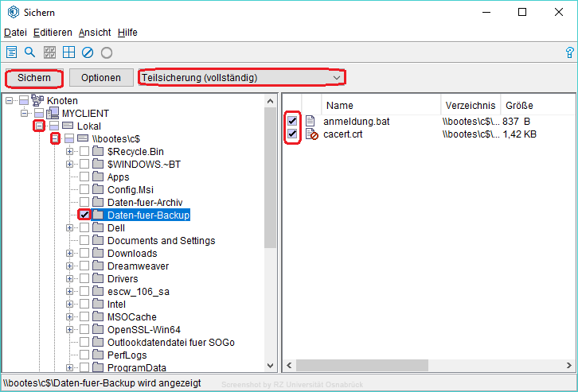Uncheck the Daten-fuer-Backup folder checkbox
Viewport: 578px width, 392px height.
click(84, 215)
